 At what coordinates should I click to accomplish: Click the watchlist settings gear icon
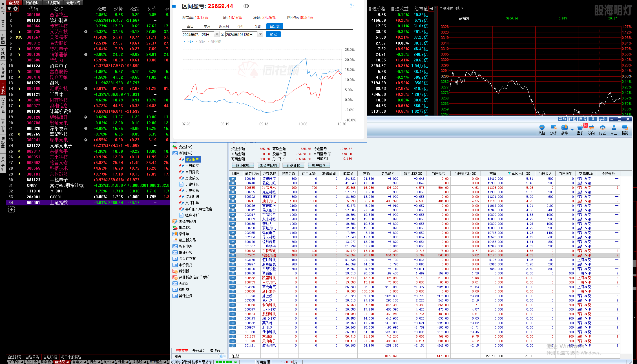(16, 9)
